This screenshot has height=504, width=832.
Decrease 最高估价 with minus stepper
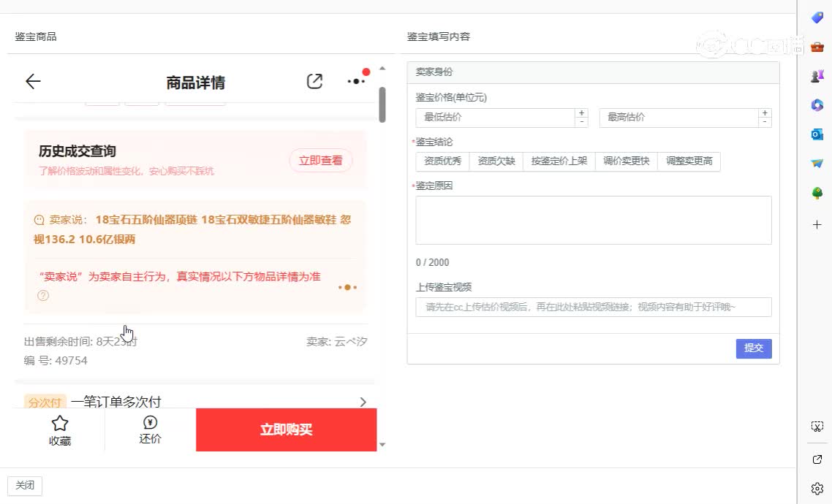(x=765, y=123)
